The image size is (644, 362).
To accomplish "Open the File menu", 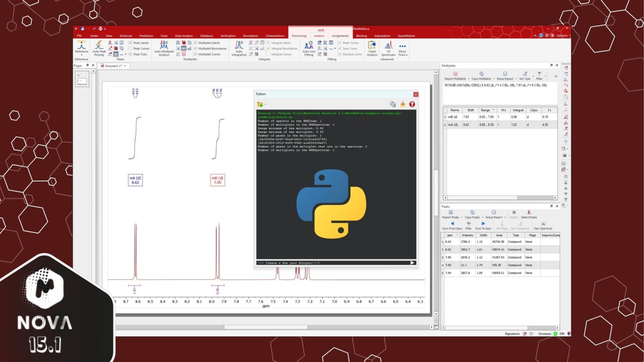I will (x=79, y=36).
